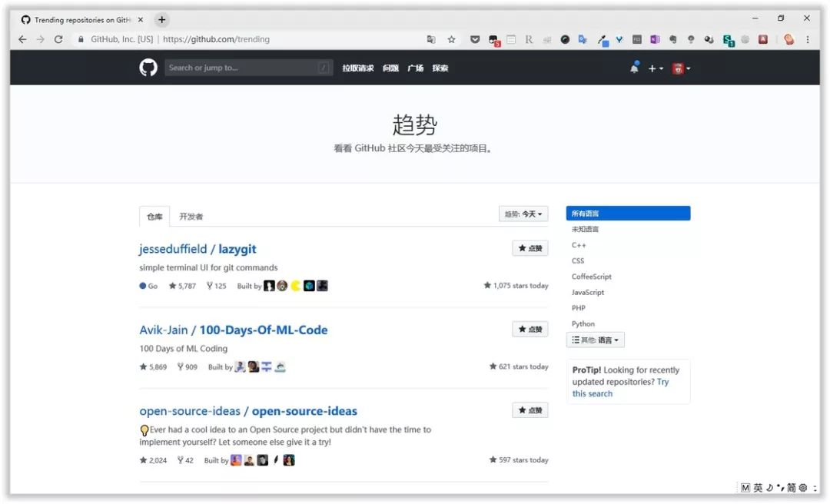Open the Avik-Jain / 100-Days-Of-ML-Code link
830x504 pixels.
234,330
